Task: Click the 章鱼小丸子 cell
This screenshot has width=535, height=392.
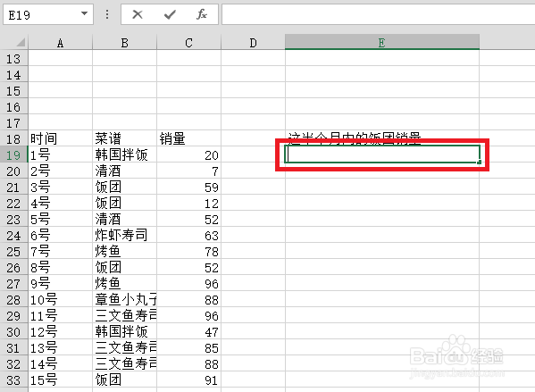Action: (x=124, y=299)
